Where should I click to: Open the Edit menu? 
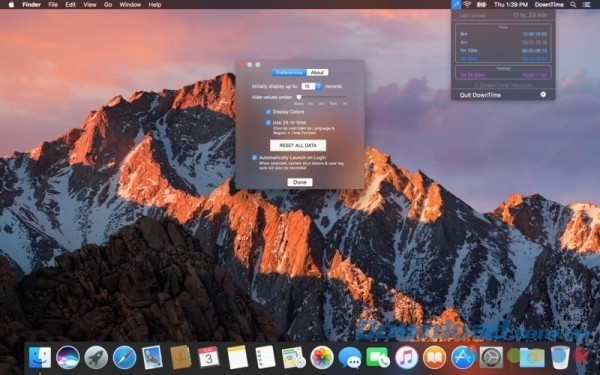[70, 5]
